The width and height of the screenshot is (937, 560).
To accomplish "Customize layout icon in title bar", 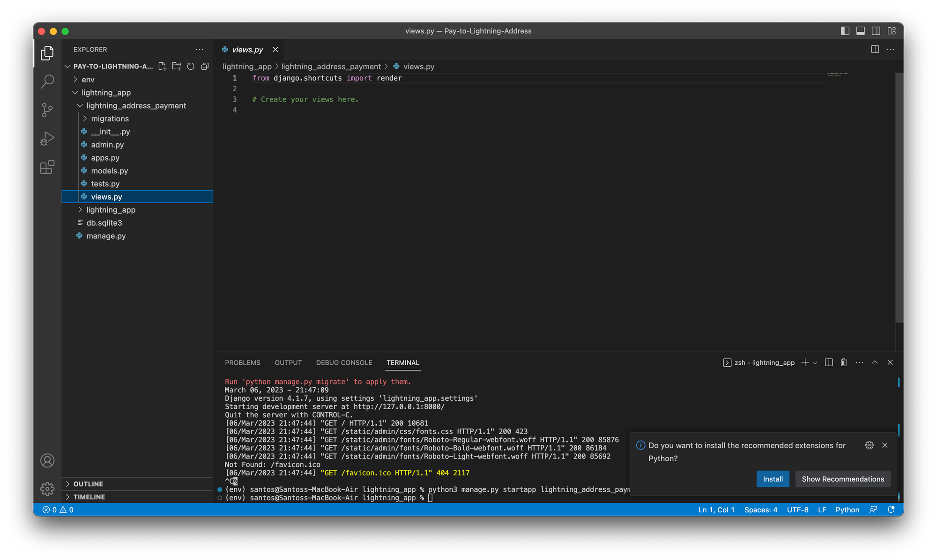I will (892, 31).
